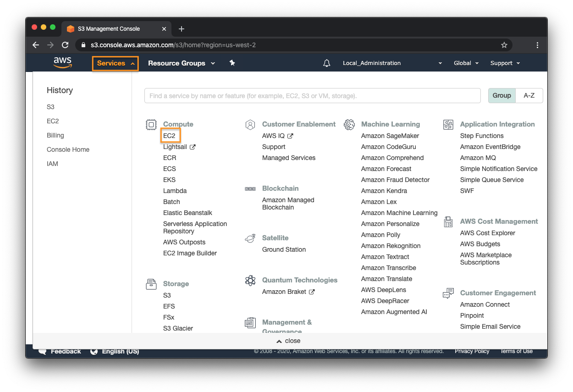Open S3 from History list
573x392 pixels.
(x=50, y=107)
